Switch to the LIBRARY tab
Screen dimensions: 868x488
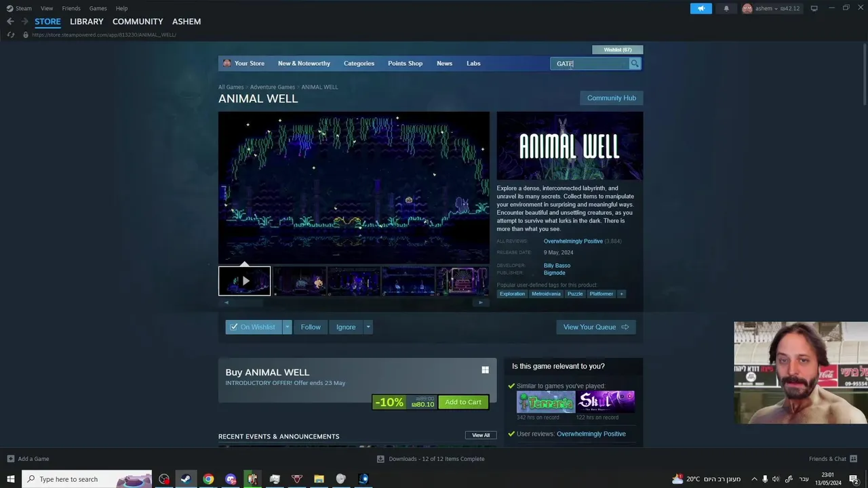tap(87, 21)
